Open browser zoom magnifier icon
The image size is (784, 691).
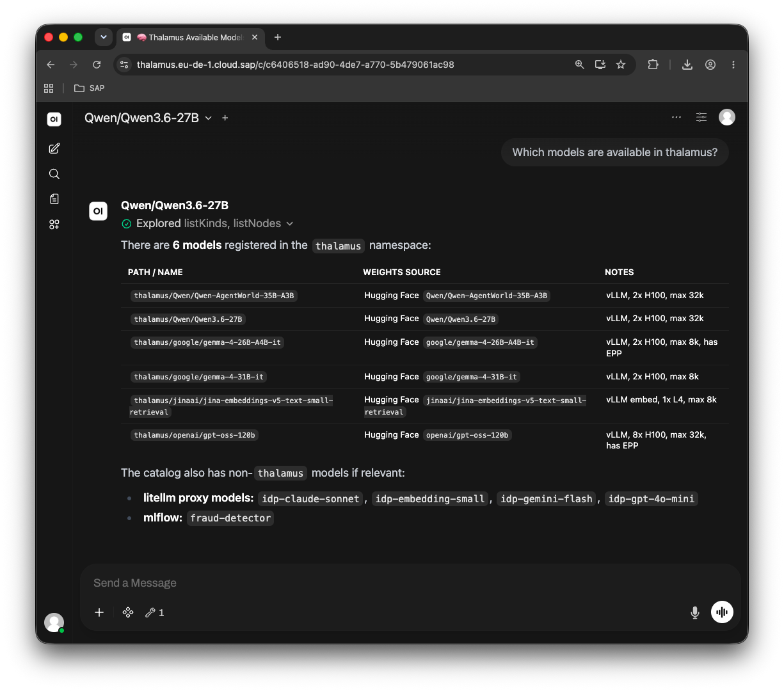[x=580, y=65]
